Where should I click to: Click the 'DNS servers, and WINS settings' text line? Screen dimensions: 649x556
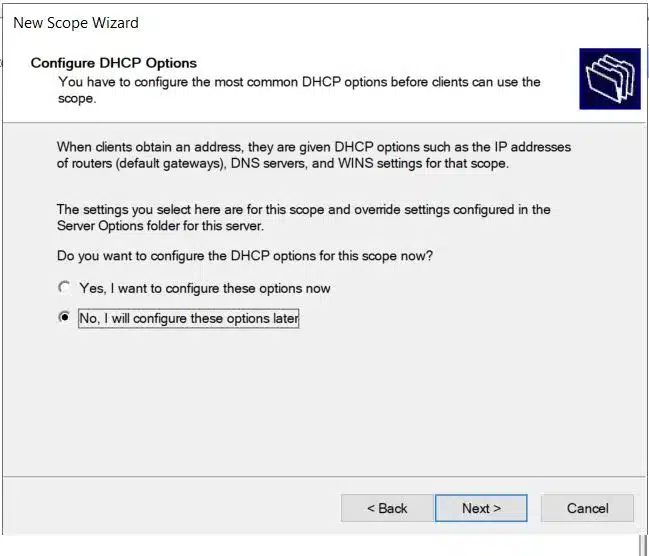283,163
